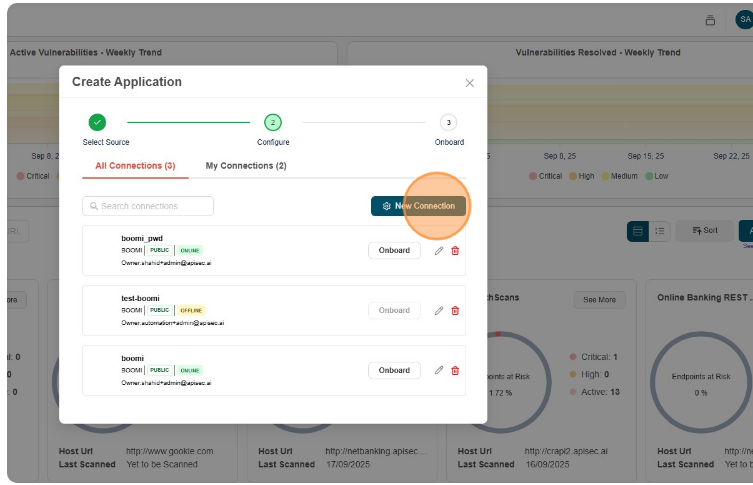753x485 pixels.
Task: Click the New Connection button
Action: 418,206
